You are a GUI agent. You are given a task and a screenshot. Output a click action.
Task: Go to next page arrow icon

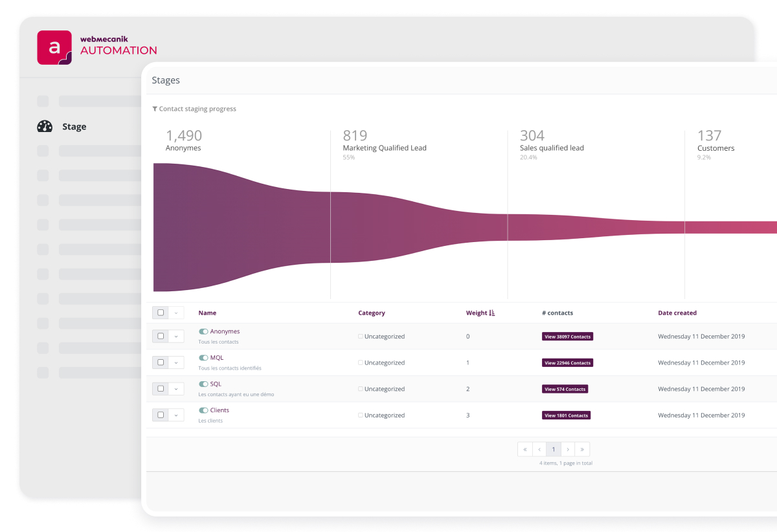[x=568, y=449]
